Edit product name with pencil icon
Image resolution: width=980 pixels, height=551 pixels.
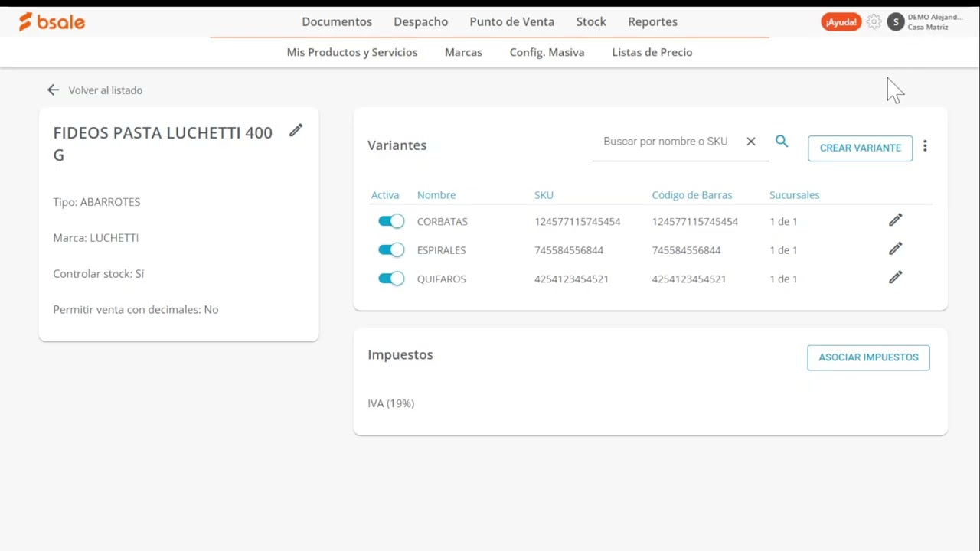coord(296,131)
